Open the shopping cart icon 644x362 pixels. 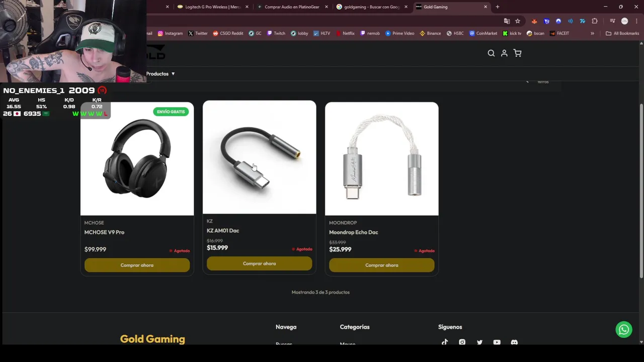(517, 53)
